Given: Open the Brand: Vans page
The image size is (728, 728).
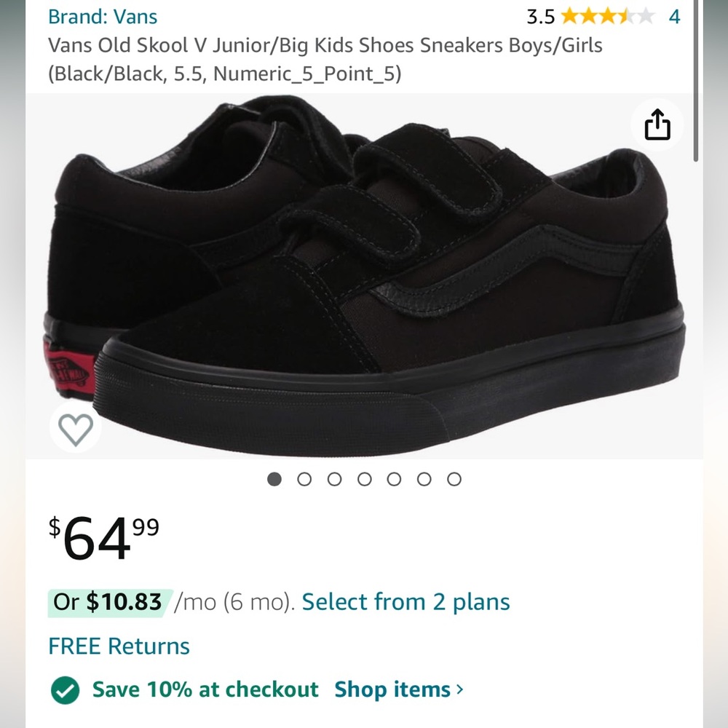Looking at the screenshot, I should [102, 16].
